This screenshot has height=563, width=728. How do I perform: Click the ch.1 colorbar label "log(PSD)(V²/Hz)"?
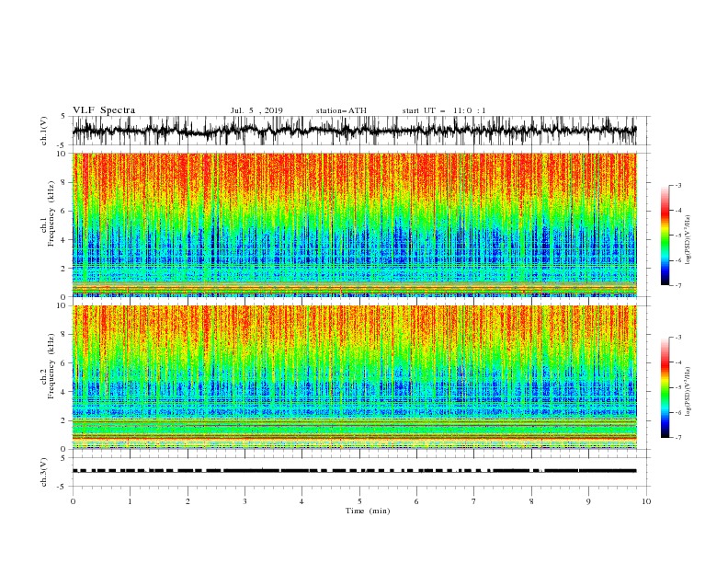[688, 240]
